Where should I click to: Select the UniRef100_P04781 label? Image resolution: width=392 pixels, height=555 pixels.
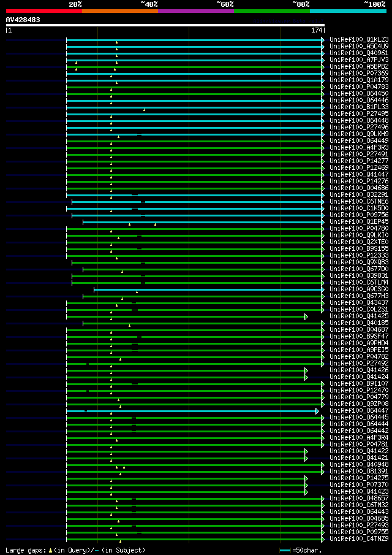[359, 444]
